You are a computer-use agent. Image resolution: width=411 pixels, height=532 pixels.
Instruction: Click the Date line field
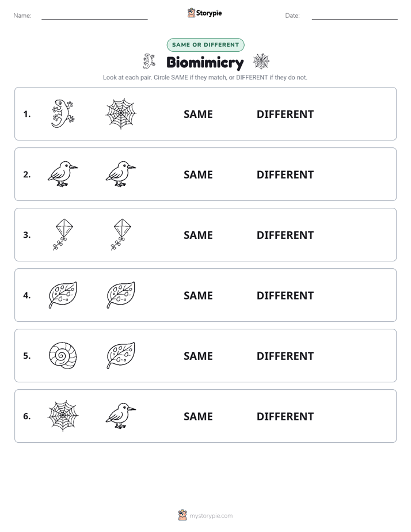point(355,16)
